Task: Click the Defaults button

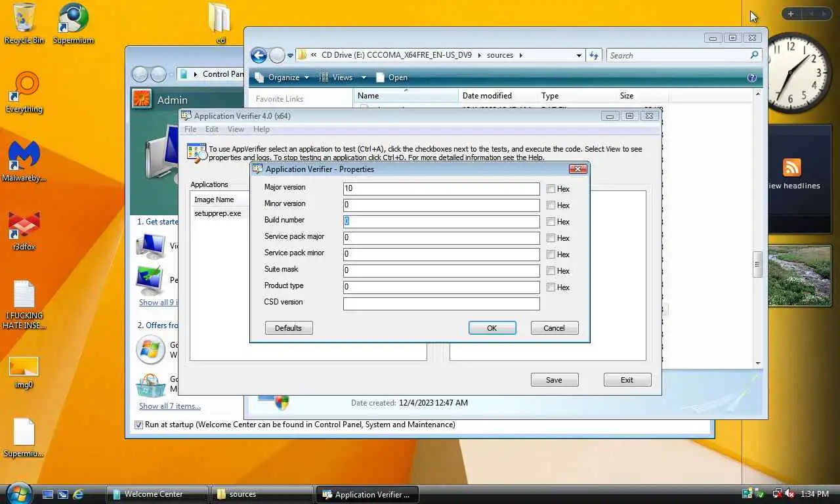Action: pos(289,328)
